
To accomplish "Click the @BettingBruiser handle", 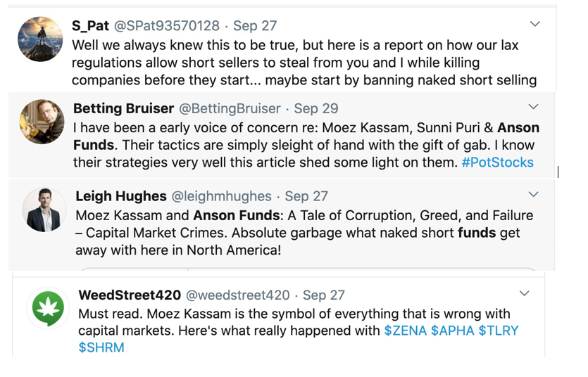I will click(x=230, y=108).
